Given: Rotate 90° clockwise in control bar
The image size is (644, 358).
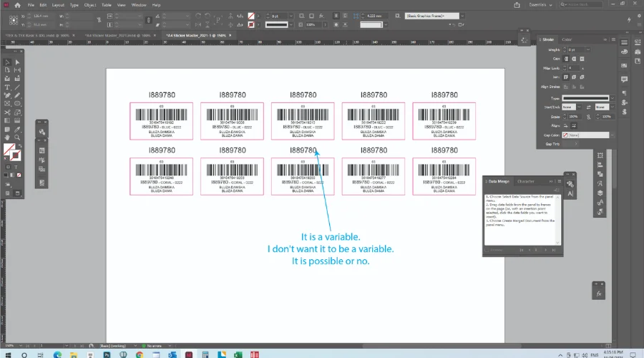Looking at the screenshot, I should [x=198, y=16].
